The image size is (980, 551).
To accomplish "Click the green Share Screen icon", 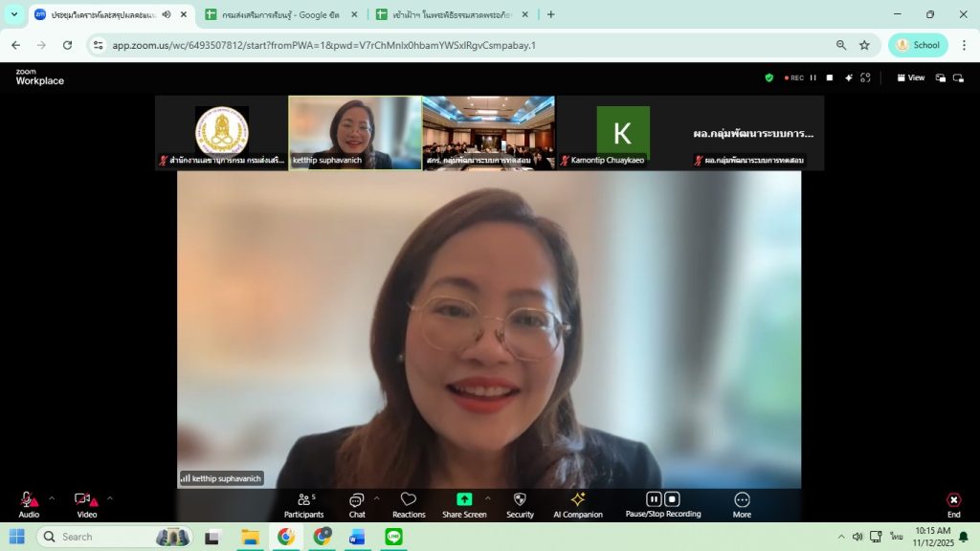I will pos(464,499).
